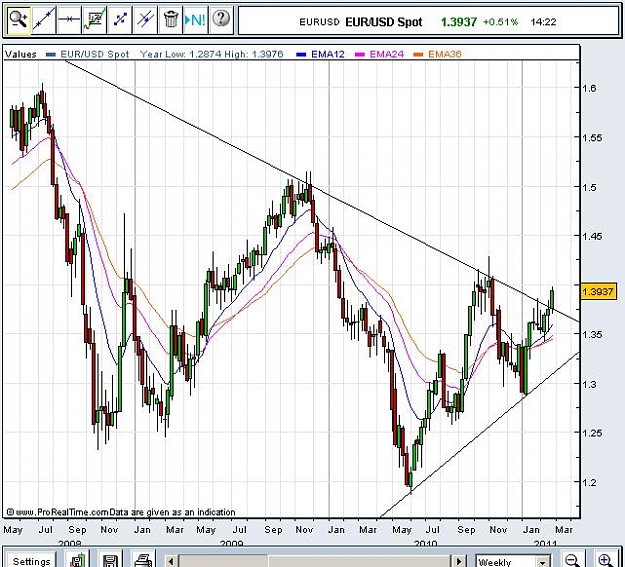625x567 pixels.
Task: Select the horizontal line tool
Action: (x=69, y=20)
